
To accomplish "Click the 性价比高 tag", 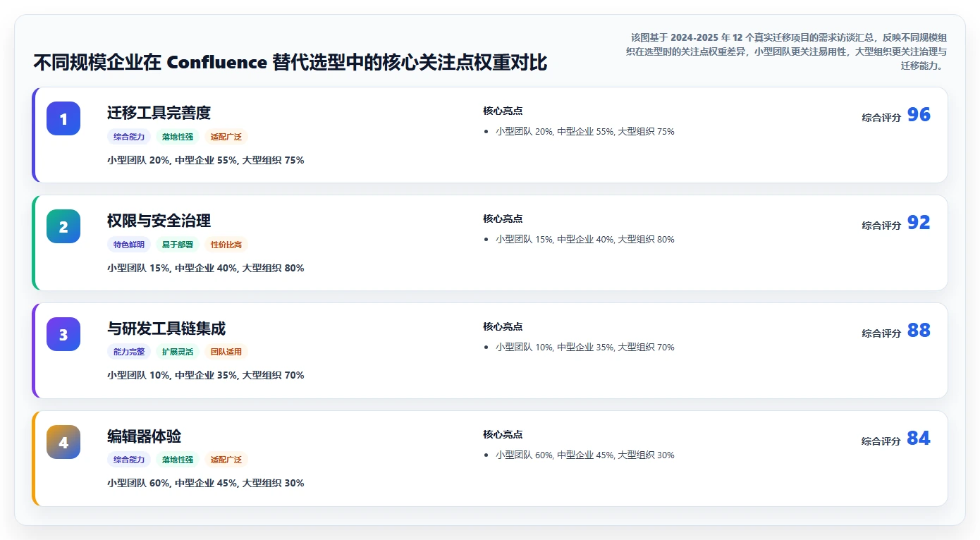I will pos(226,245).
